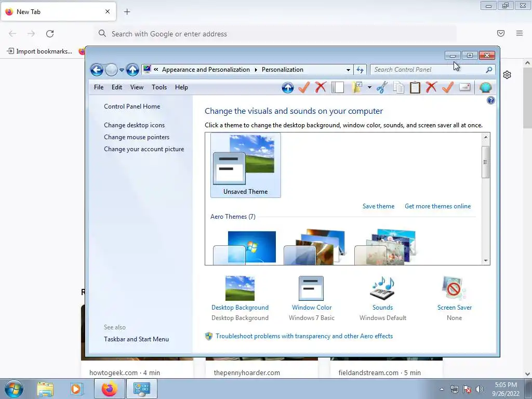This screenshot has width=532, height=399.
Task: Click the magnifier icon in Search Control Panel
Action: click(489, 70)
